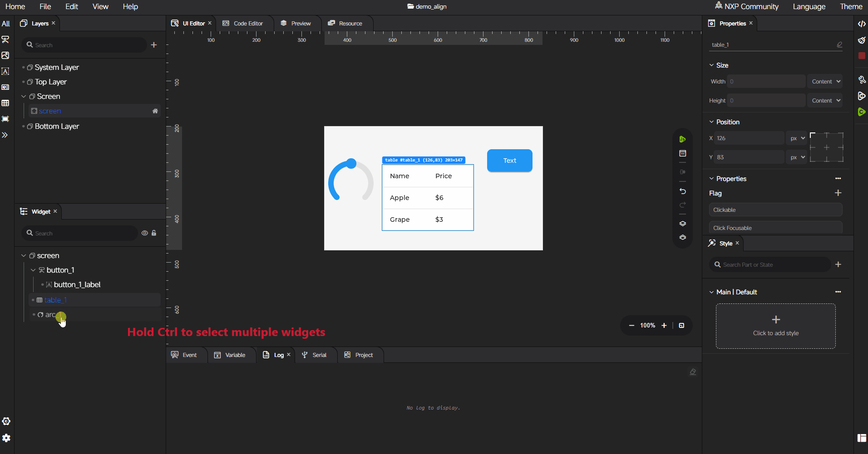Click the clear log eraser icon
The image size is (868, 454).
(693, 372)
